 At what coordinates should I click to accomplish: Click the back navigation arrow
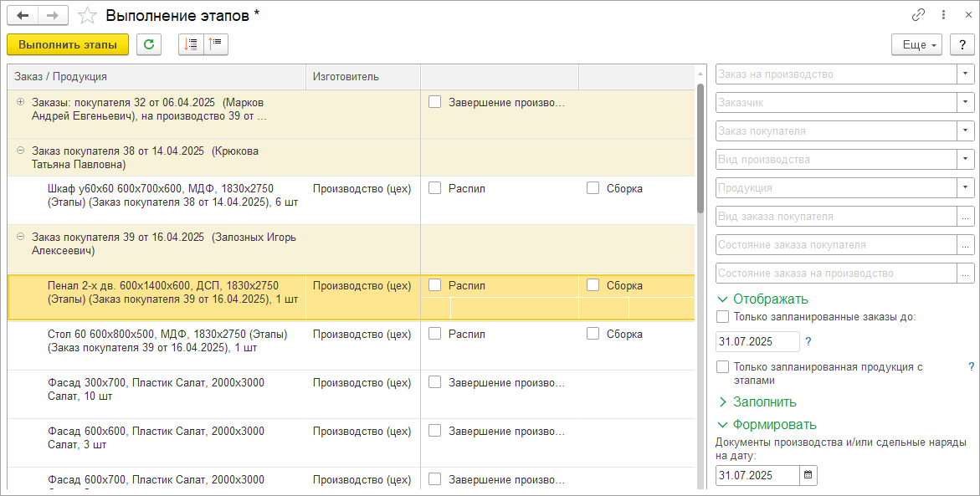pyautogui.click(x=23, y=15)
